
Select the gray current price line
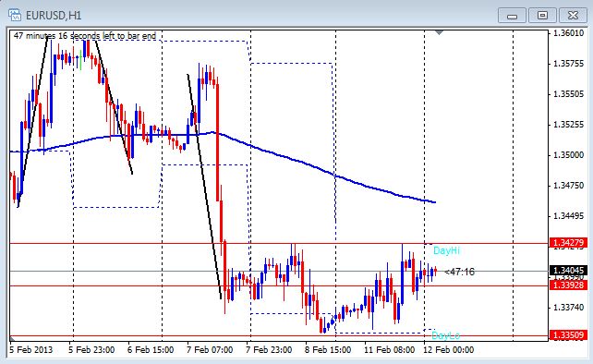[x=279, y=272]
